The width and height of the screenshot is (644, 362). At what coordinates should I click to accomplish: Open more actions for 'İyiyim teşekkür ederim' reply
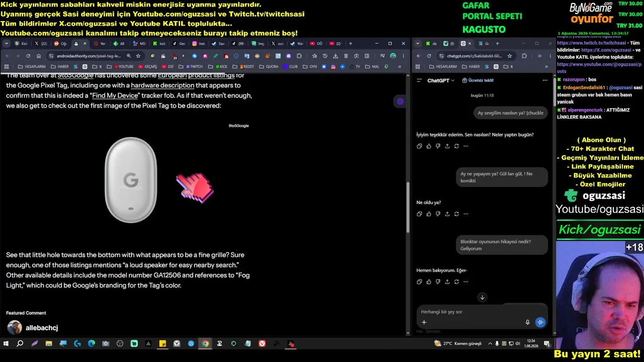466,146
